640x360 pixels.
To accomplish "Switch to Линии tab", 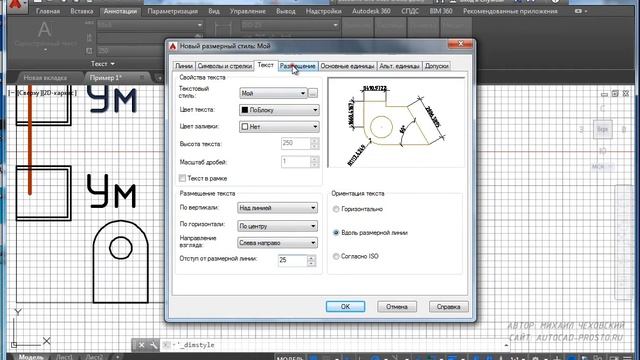I will pos(184,66).
